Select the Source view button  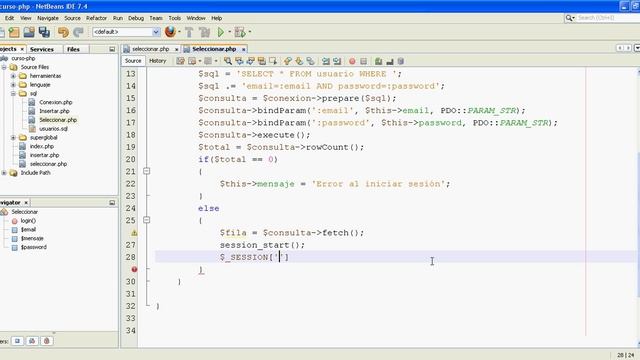coord(133,61)
